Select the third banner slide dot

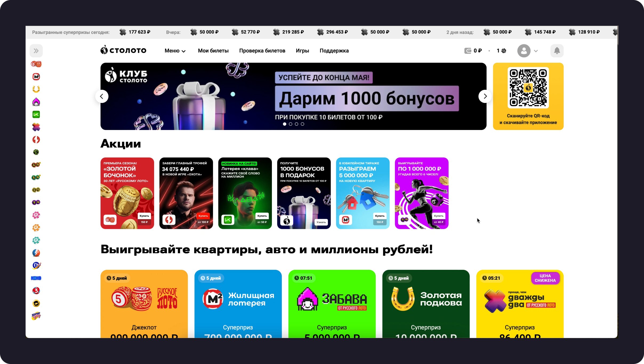[x=296, y=124]
